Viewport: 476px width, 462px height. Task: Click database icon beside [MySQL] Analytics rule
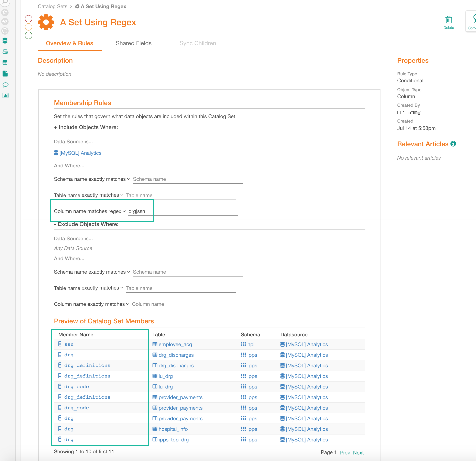(56, 153)
